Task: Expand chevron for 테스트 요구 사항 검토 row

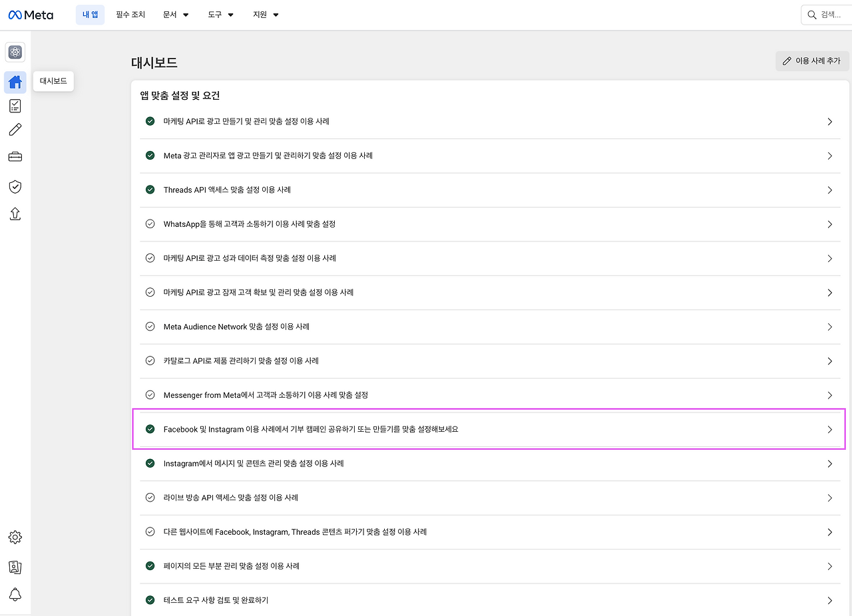Action: tap(829, 601)
